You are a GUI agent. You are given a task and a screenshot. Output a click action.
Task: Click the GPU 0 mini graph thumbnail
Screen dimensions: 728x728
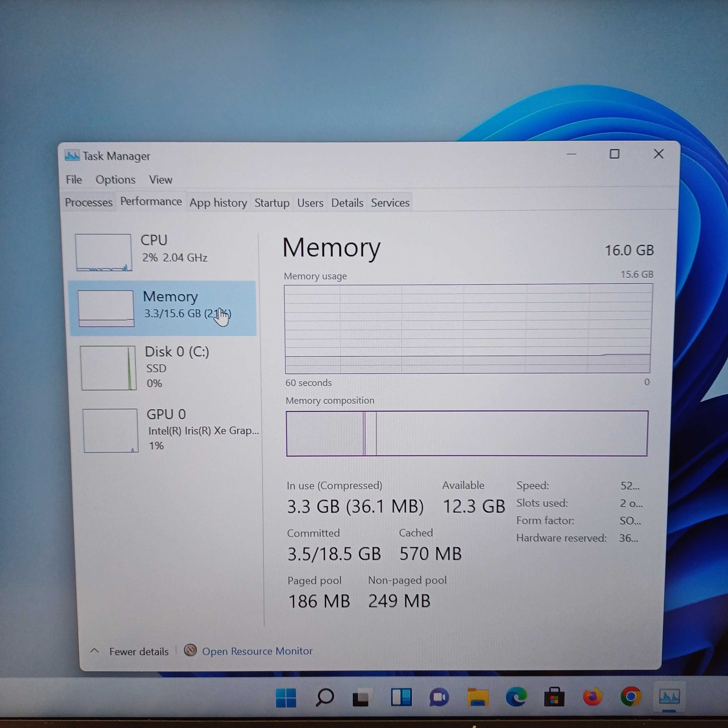click(x=110, y=430)
